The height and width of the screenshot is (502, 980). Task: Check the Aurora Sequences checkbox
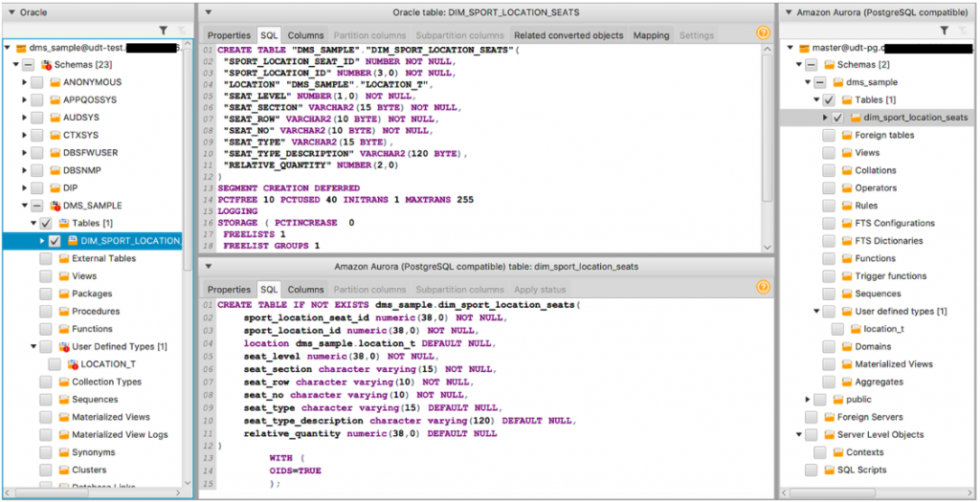pyautogui.click(x=829, y=294)
